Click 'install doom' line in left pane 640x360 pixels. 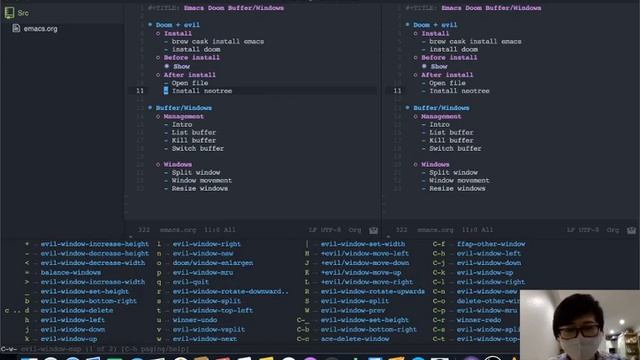pyautogui.click(x=196, y=49)
